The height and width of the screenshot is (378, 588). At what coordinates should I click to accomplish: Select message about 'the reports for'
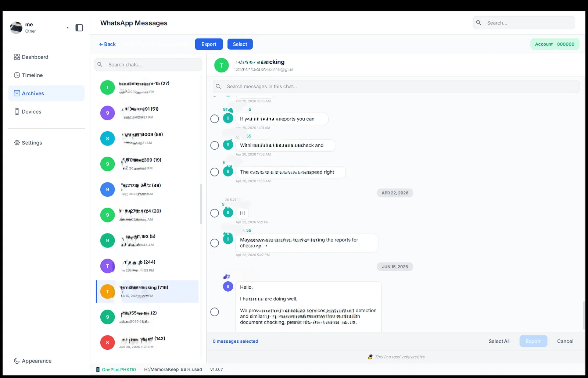point(215,243)
